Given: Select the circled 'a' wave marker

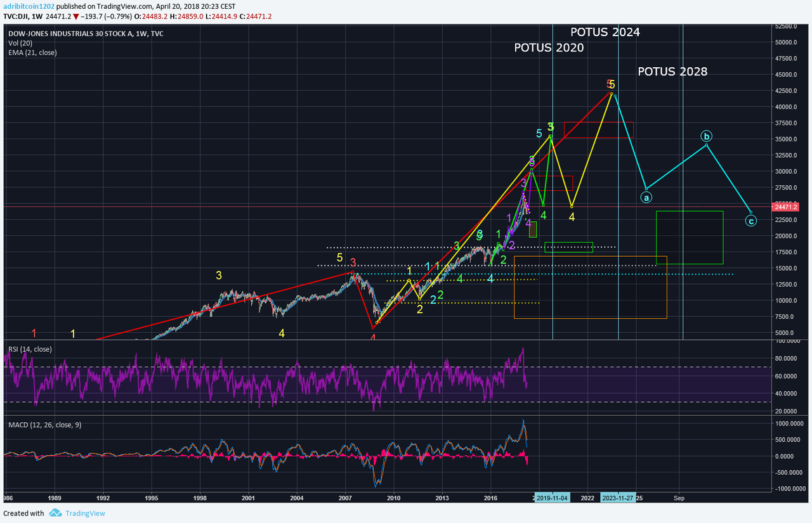Looking at the screenshot, I should tap(646, 197).
